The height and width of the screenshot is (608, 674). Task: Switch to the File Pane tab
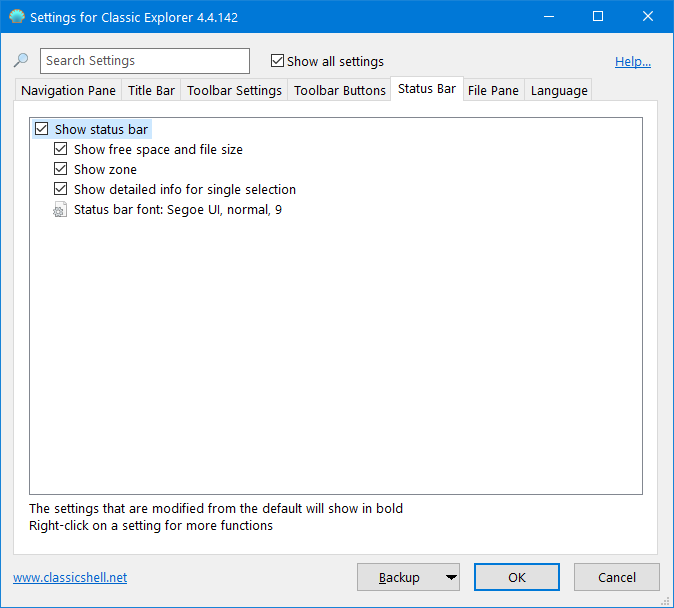pyautogui.click(x=493, y=90)
